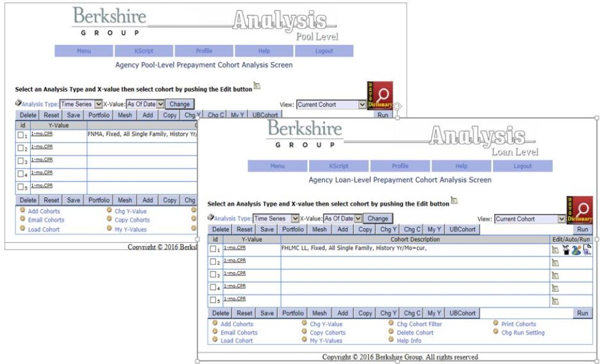Screen dimensions: 602x364
Task: Open View Current Cohort dropdown in Pool Level
Action: point(331,105)
